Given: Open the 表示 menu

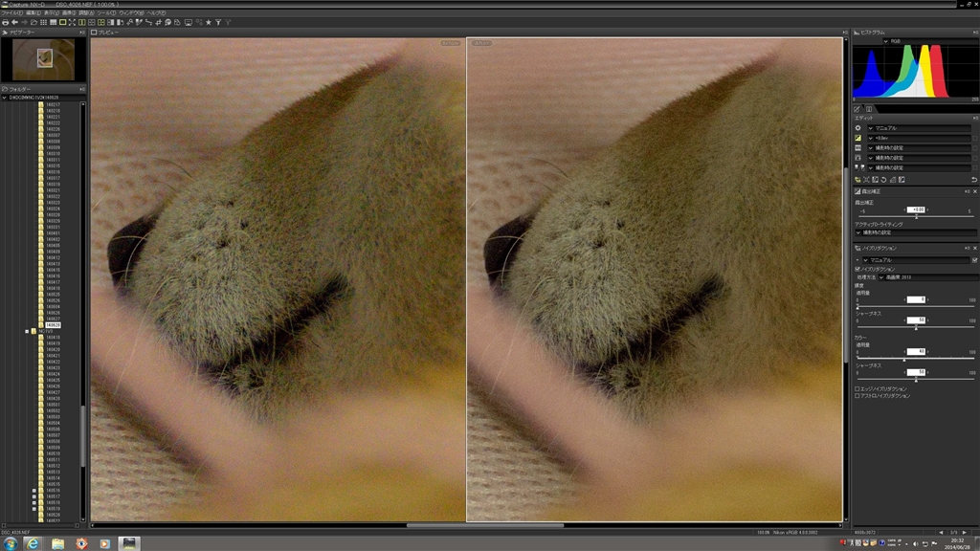Looking at the screenshot, I should point(52,12).
